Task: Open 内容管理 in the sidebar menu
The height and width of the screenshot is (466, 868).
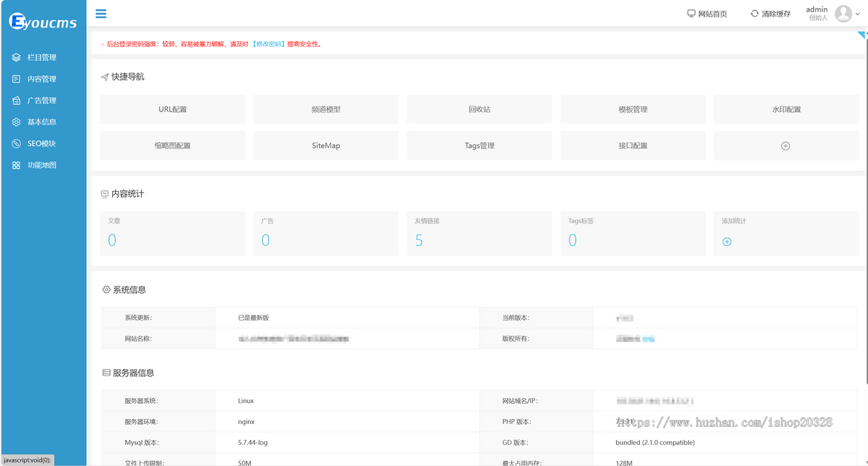Action: click(43, 79)
